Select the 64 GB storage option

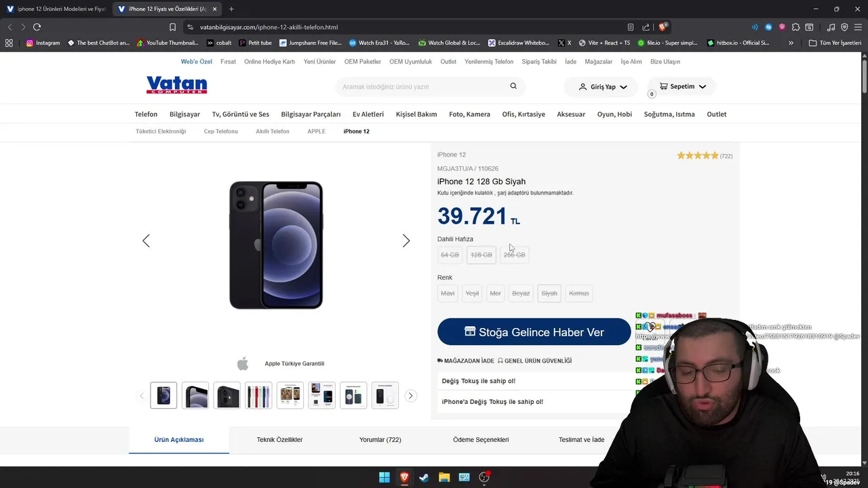450,255
